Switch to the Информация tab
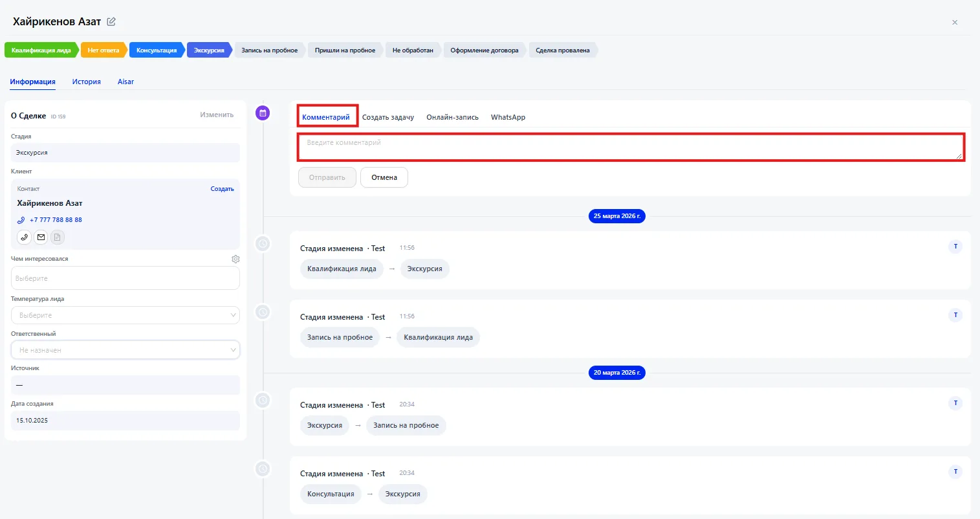 coord(32,82)
